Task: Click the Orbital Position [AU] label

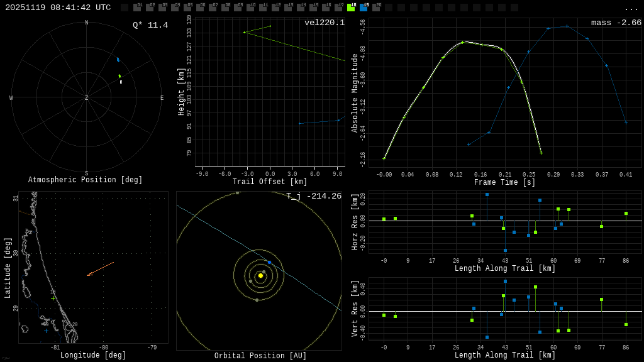Action: [260, 356]
